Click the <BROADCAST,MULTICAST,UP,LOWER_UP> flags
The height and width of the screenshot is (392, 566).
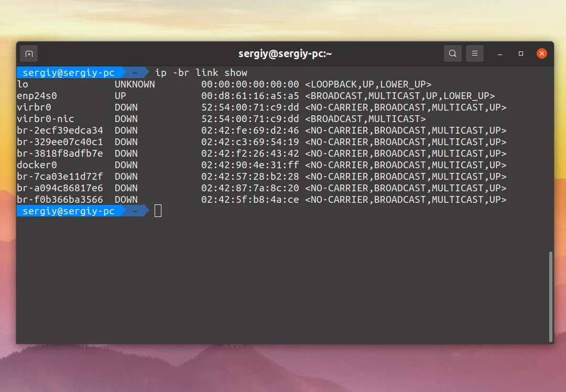[400, 96]
